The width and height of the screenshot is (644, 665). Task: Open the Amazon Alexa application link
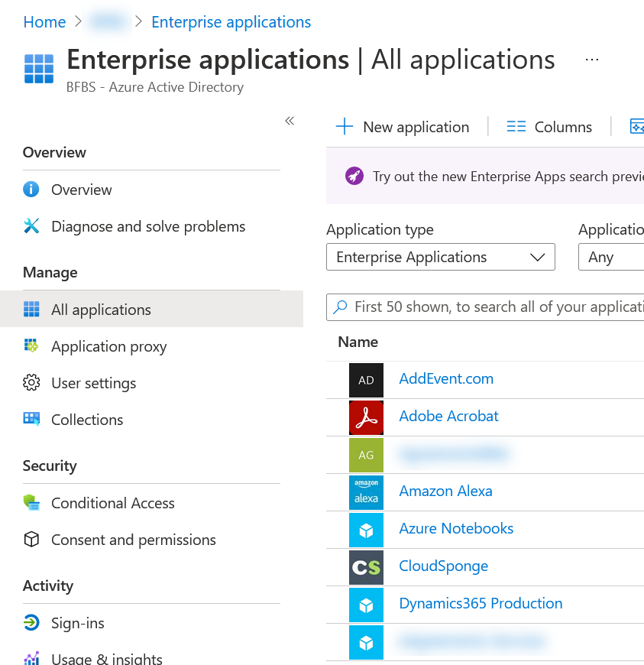[x=445, y=491]
